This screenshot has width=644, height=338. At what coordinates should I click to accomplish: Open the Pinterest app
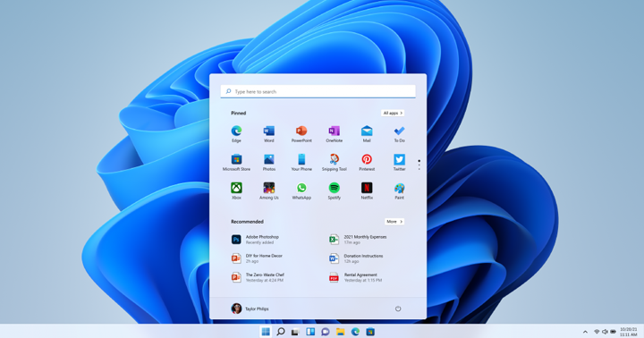click(x=367, y=163)
